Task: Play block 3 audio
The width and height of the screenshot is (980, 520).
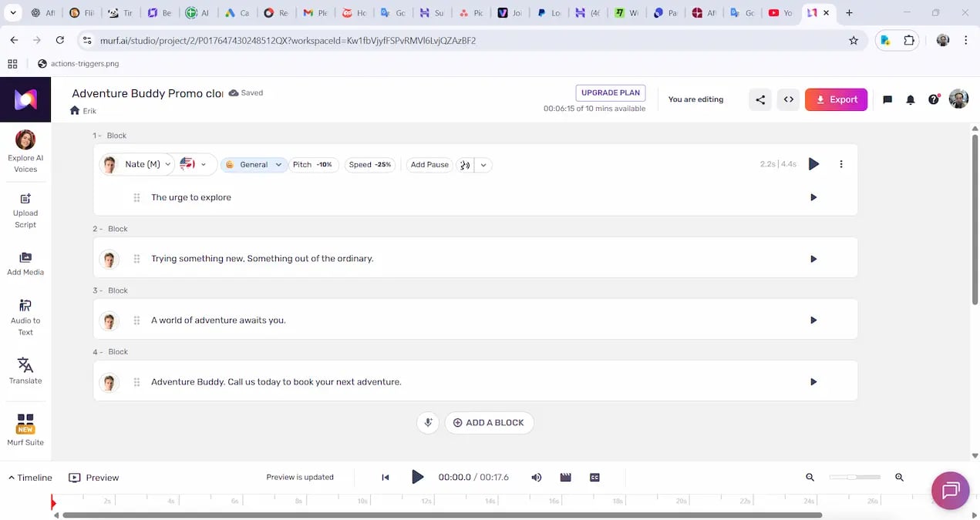Action: (813, 320)
